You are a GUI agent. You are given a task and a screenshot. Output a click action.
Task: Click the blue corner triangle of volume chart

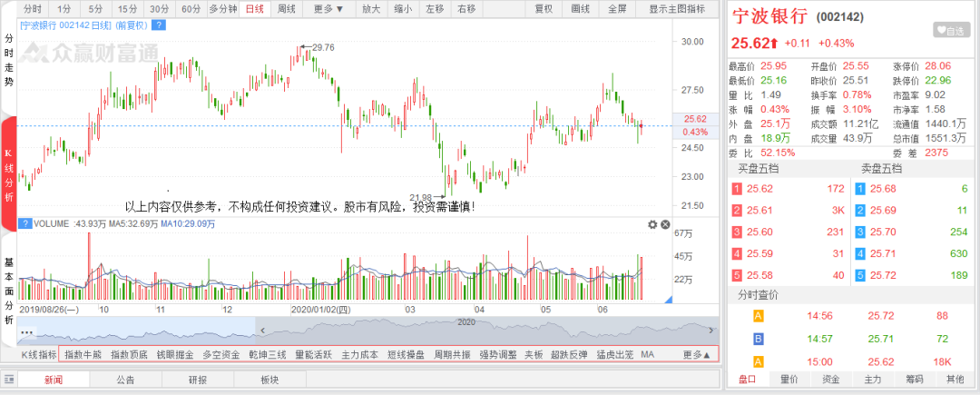coord(668,300)
